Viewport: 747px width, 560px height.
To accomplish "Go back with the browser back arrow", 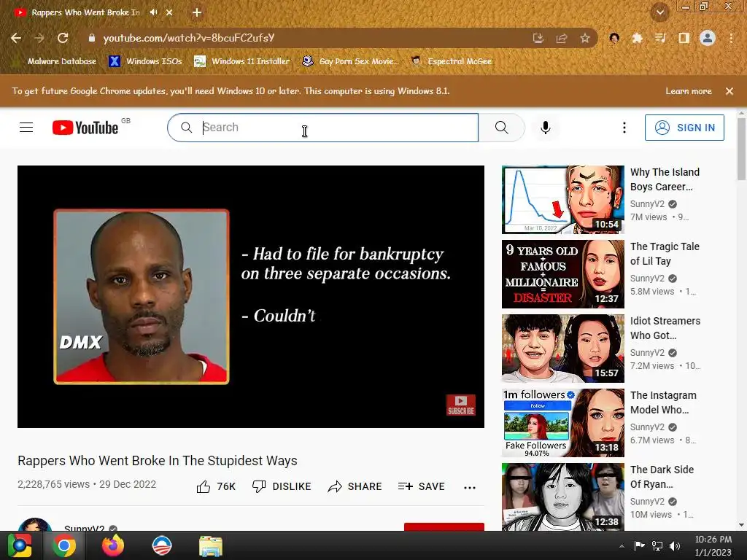I will [x=16, y=38].
